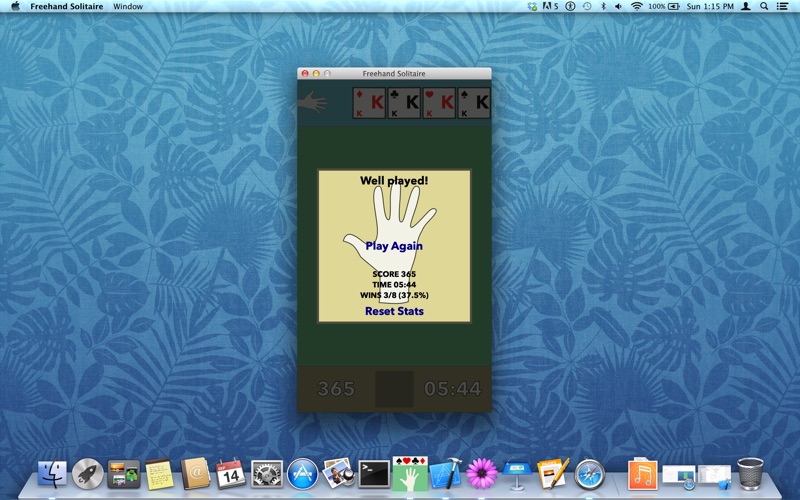
Task: Expand the volume control in menu bar
Action: (x=619, y=6)
